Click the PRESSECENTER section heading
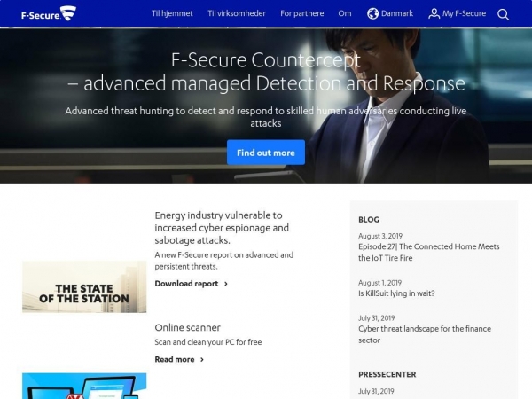532x399 pixels. (x=387, y=374)
